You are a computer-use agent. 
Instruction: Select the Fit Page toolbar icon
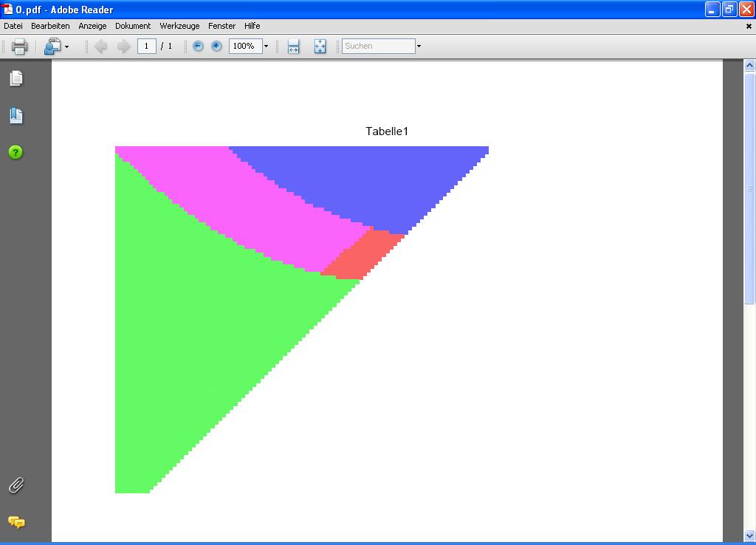coord(320,46)
